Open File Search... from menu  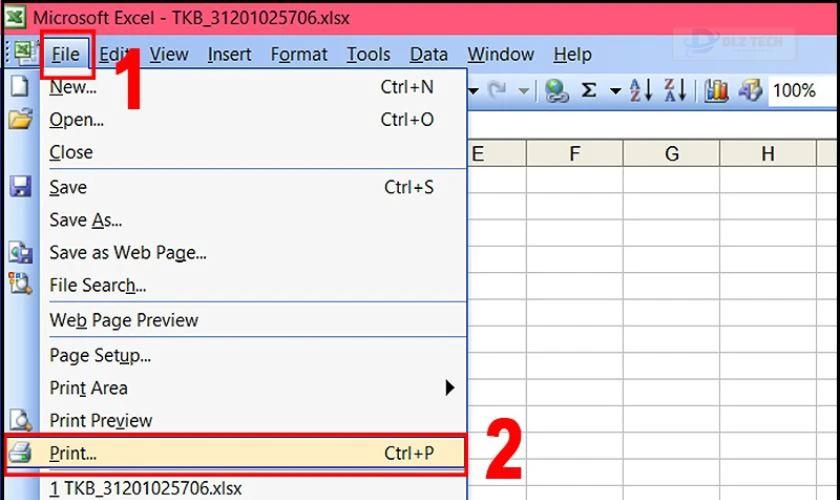(x=253, y=285)
